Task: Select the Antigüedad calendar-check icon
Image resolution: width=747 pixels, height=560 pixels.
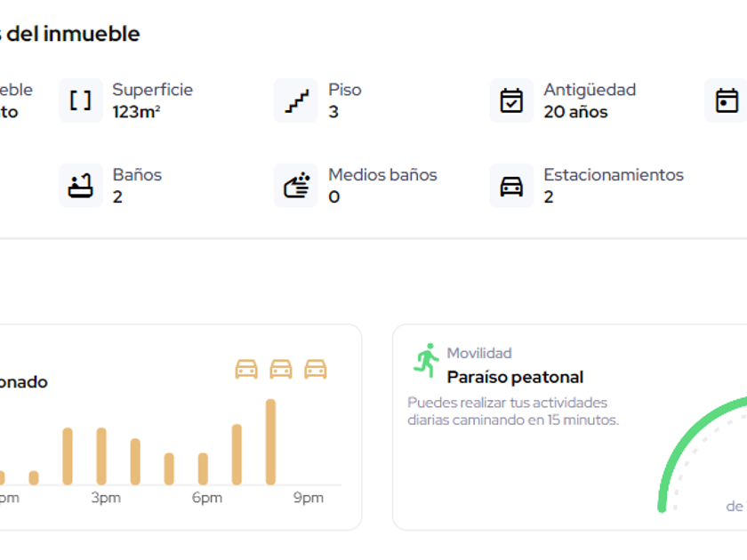Action: (x=511, y=100)
